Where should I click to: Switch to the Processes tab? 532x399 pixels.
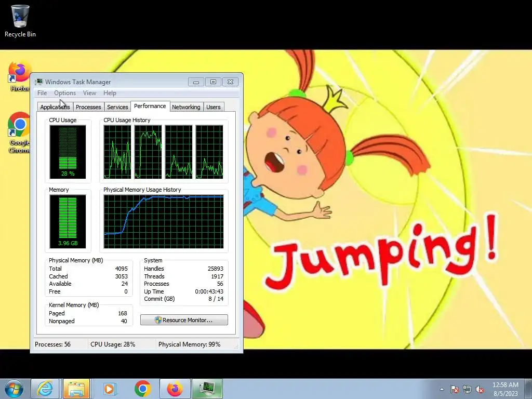tap(88, 107)
